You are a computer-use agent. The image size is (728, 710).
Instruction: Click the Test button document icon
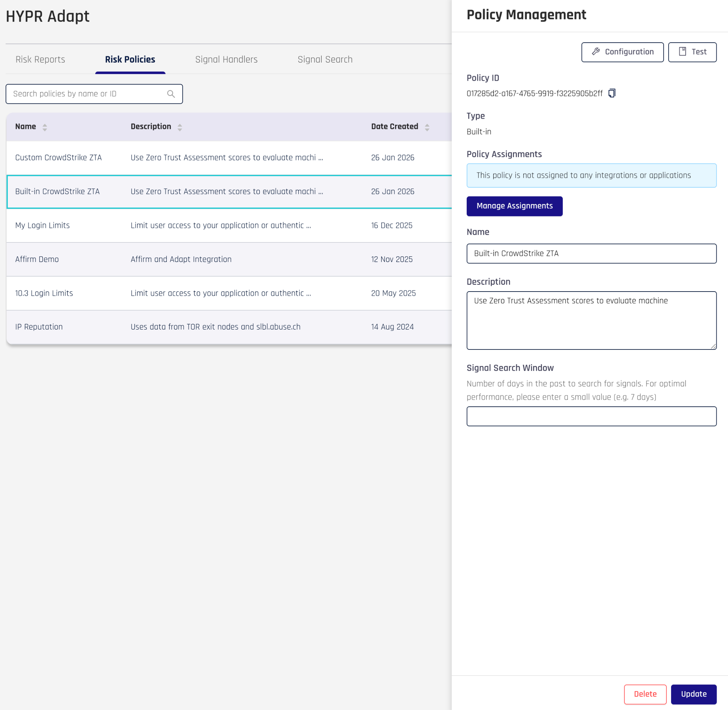[x=682, y=52]
